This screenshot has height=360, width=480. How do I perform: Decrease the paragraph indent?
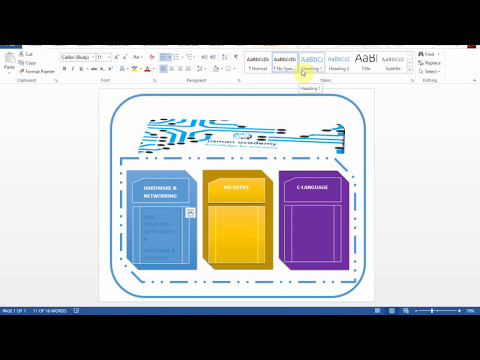coord(205,57)
